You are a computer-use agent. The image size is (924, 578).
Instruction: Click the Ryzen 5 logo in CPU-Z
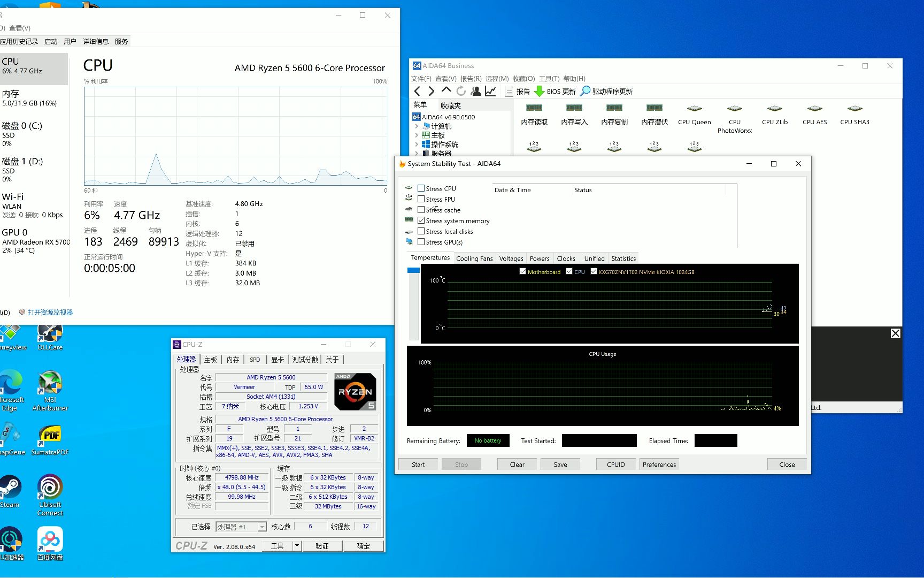[355, 391]
